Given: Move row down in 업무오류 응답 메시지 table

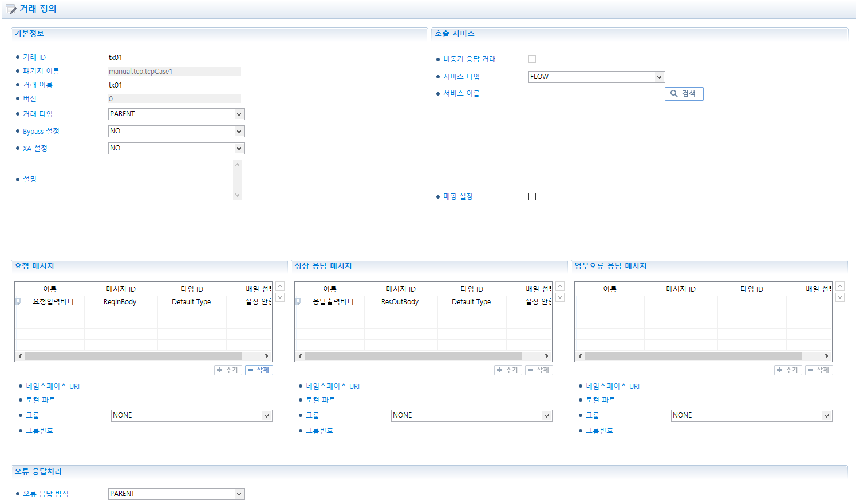Looking at the screenshot, I should click(840, 297).
